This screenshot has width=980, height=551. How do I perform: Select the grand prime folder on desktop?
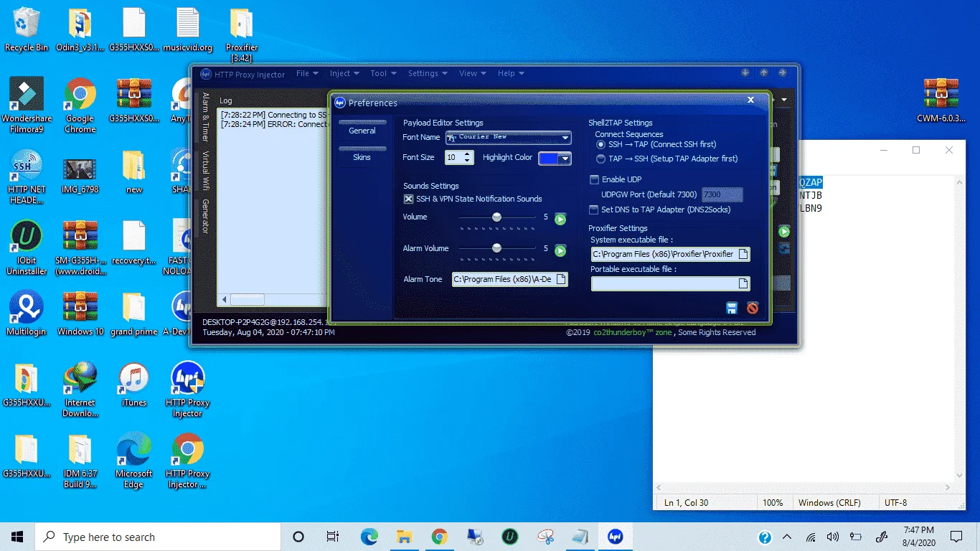(134, 314)
